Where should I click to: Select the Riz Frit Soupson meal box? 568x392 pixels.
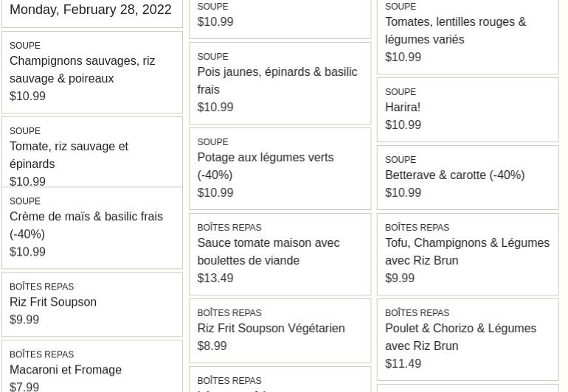[53, 302]
